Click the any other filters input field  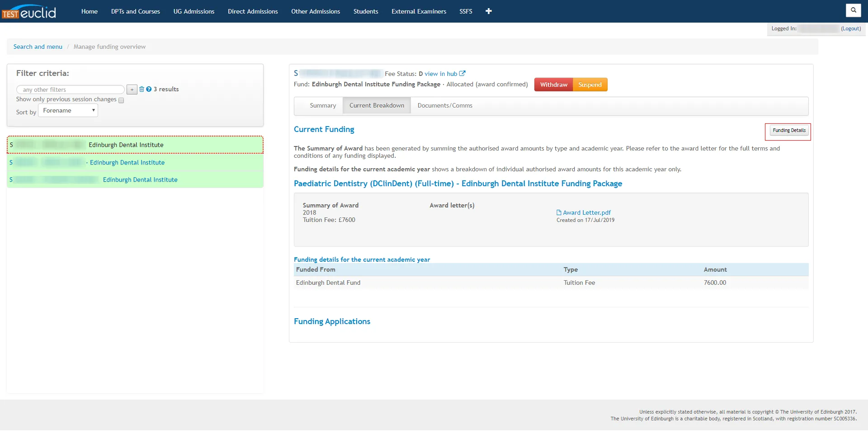[70, 89]
